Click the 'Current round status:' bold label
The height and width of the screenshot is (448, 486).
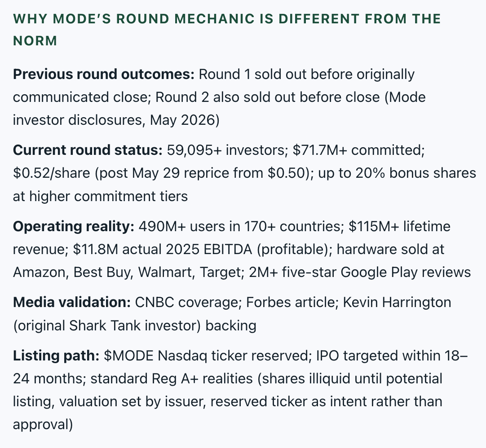pyautogui.click(x=88, y=150)
